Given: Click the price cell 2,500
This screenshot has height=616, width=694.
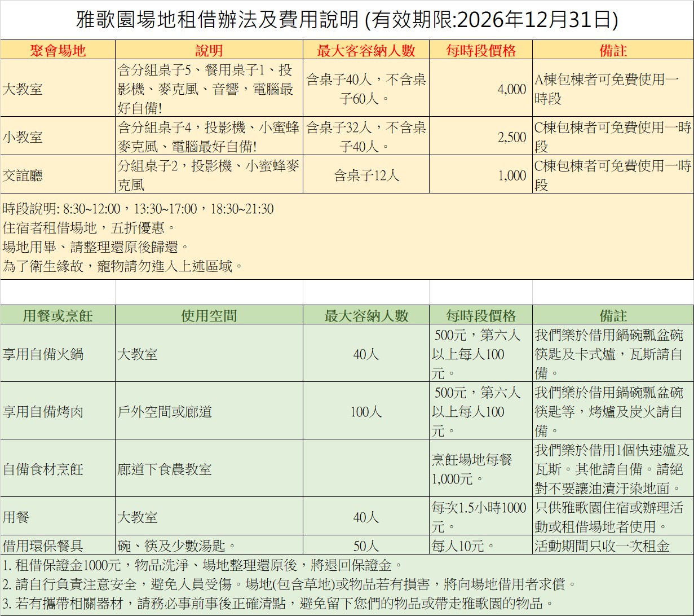Looking at the screenshot, I should click(481, 137).
